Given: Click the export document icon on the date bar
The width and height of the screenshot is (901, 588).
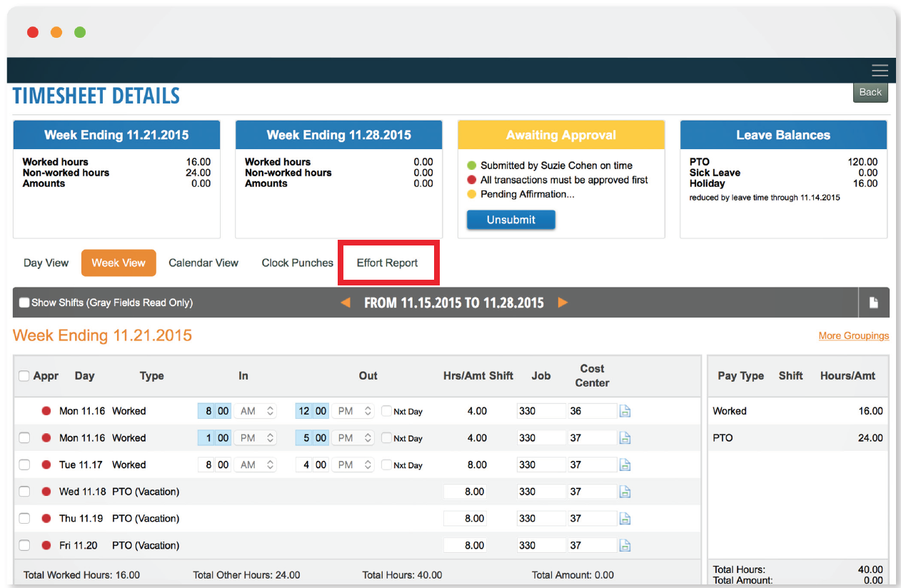Looking at the screenshot, I should point(874,302).
